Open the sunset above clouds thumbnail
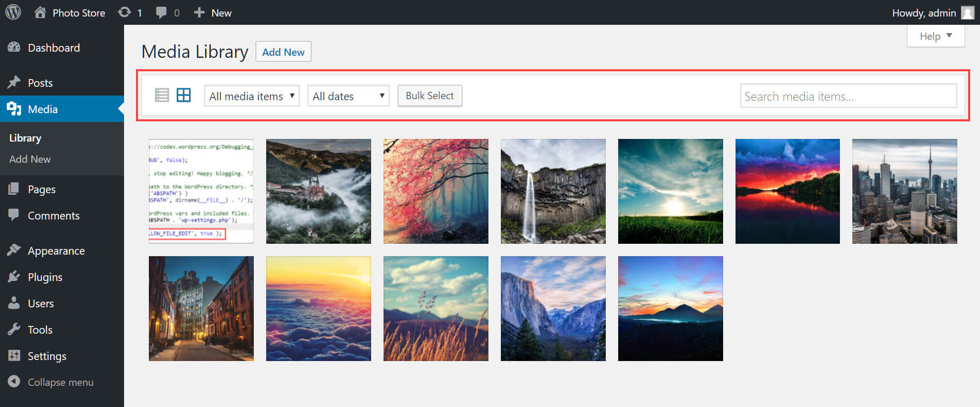 [318, 308]
